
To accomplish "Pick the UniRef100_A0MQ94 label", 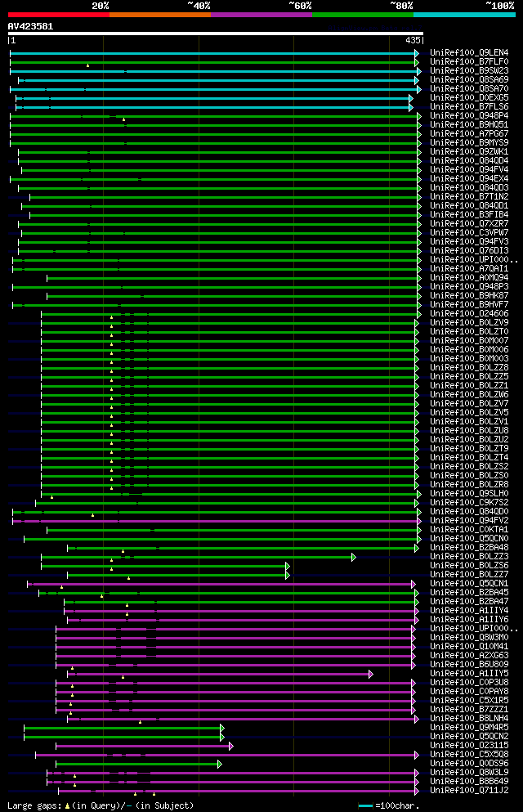I will point(469,277).
